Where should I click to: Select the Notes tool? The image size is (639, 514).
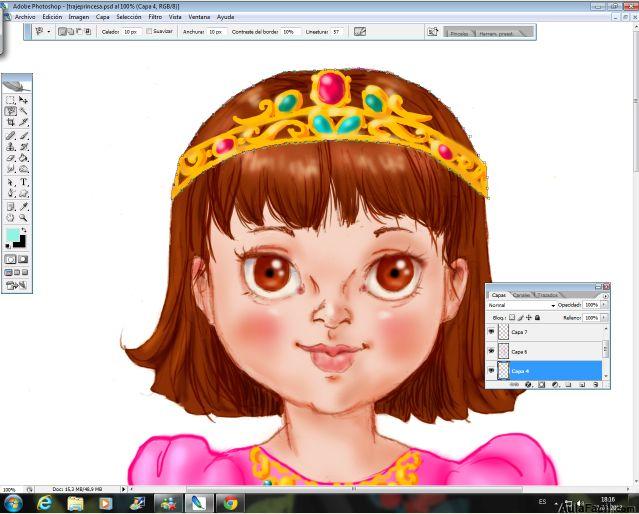10,207
